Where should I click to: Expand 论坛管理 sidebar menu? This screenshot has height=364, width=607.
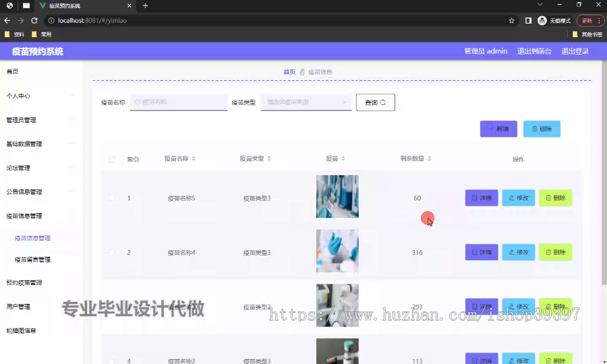point(40,168)
